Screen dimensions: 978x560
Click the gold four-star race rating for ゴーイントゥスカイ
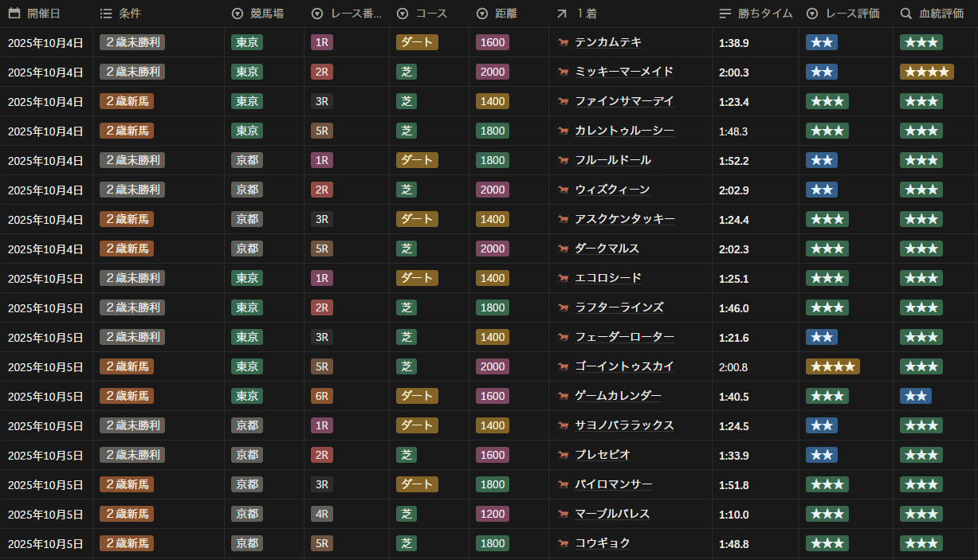point(832,367)
